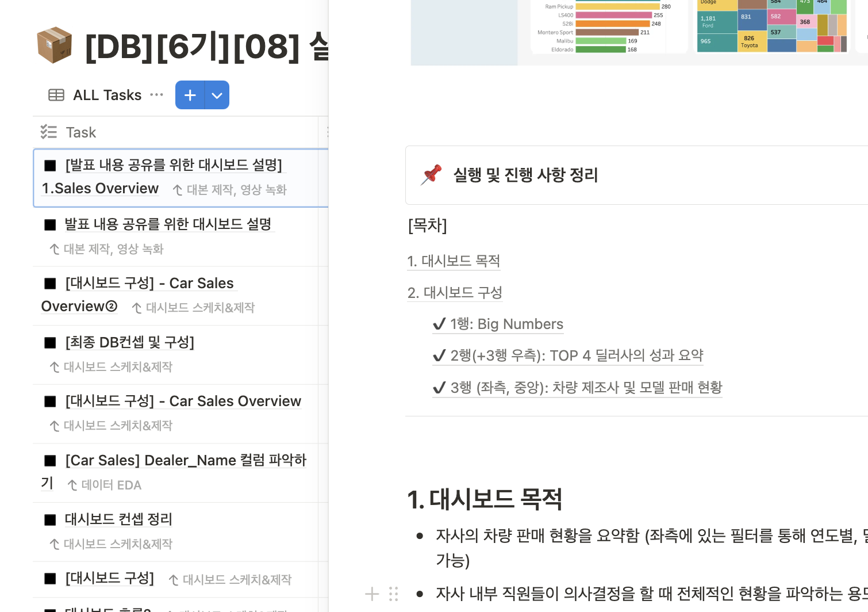Screen dimensions: 868x612
Task: Expand the blue new-item dropdown arrow
Action: tap(217, 95)
